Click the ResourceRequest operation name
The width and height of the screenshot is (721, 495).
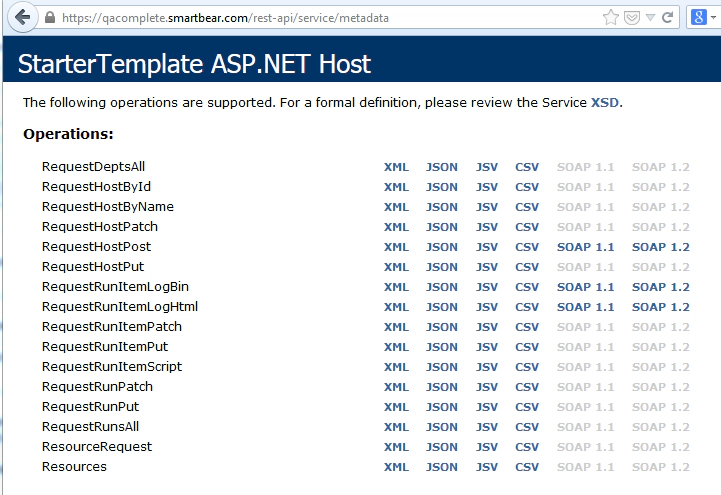(97, 446)
